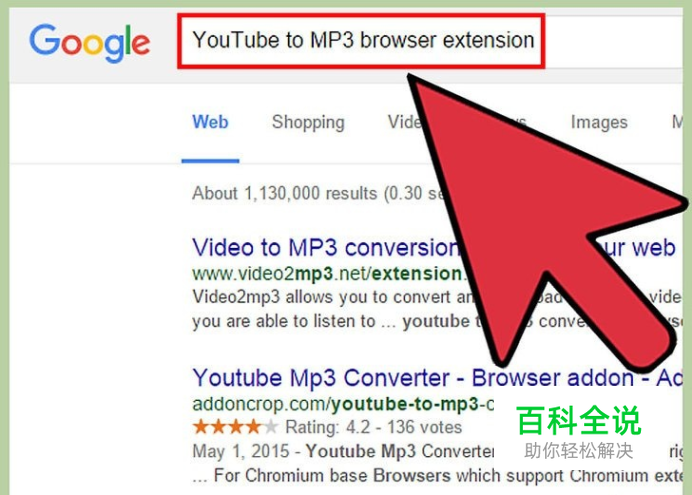Click the www.video2mp3.net URL
The height and width of the screenshot is (495, 692).
329,274
